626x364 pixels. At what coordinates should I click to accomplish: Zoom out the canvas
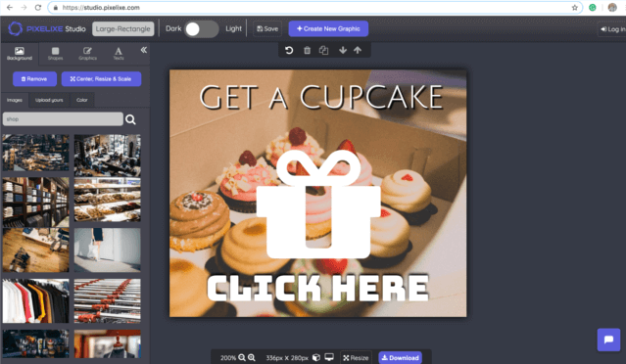click(x=242, y=357)
